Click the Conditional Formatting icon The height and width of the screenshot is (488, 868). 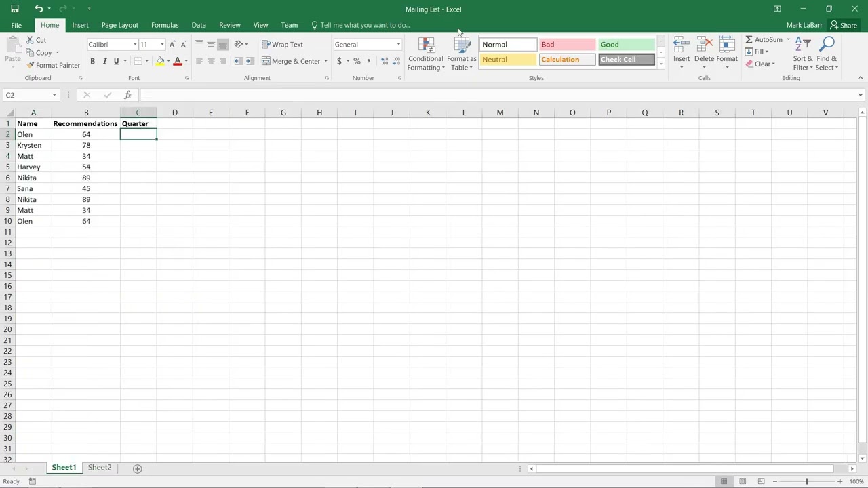[x=427, y=45]
